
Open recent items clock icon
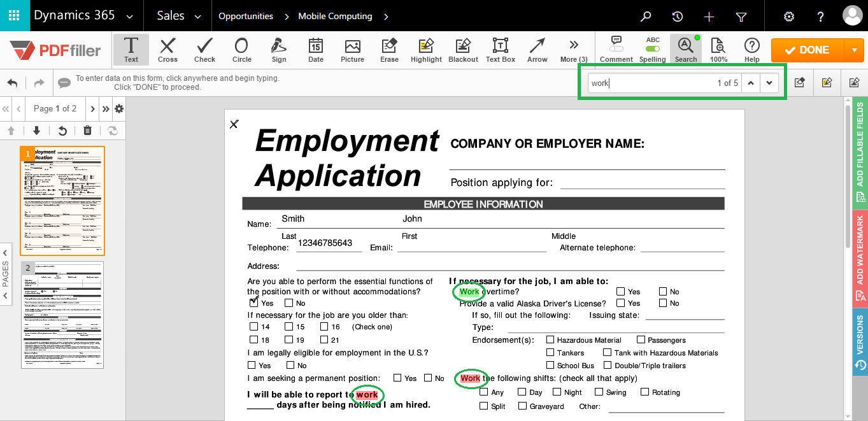(x=678, y=17)
